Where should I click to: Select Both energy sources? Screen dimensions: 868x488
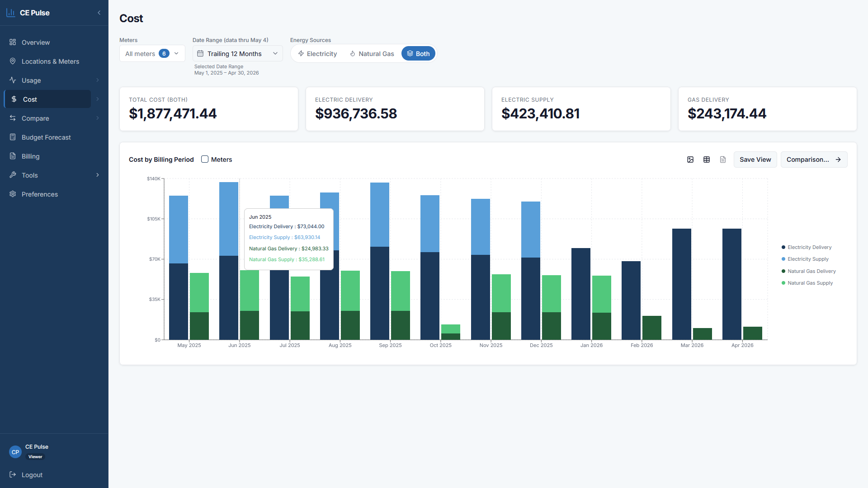coord(418,54)
